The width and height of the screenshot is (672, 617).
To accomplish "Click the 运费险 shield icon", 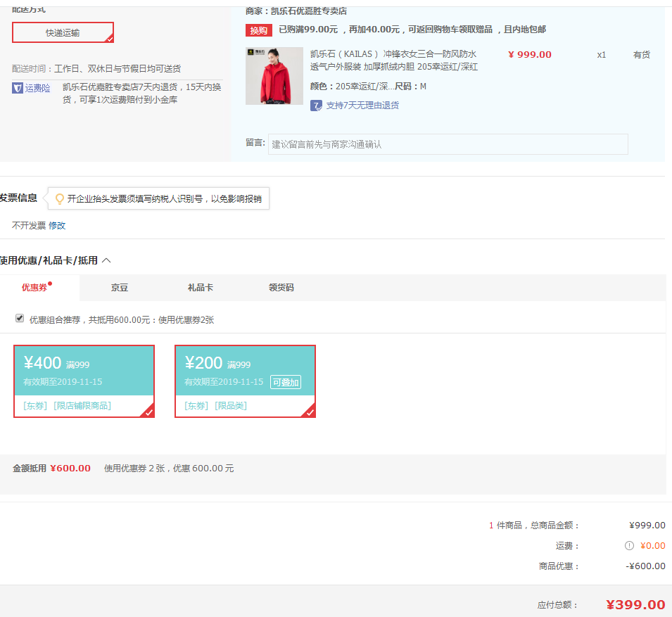I will [x=17, y=88].
